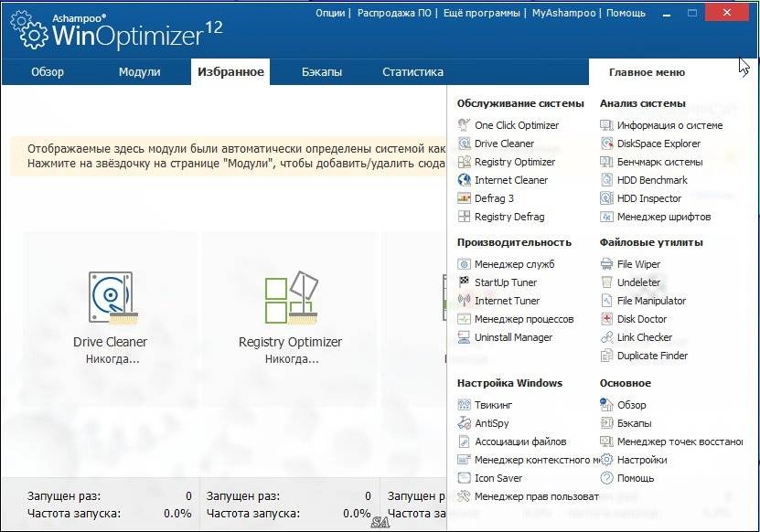Open Менеджер точек восстановления entry
Screen dimensions: 760x532
pos(671,442)
